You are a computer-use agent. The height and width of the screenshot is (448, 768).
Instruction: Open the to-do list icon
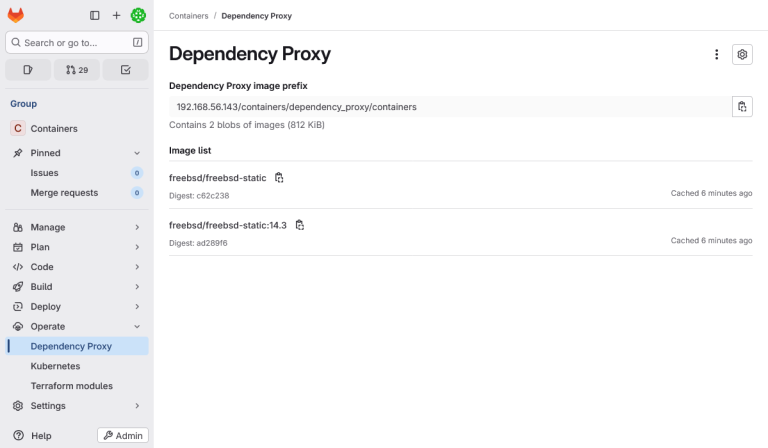coord(126,70)
